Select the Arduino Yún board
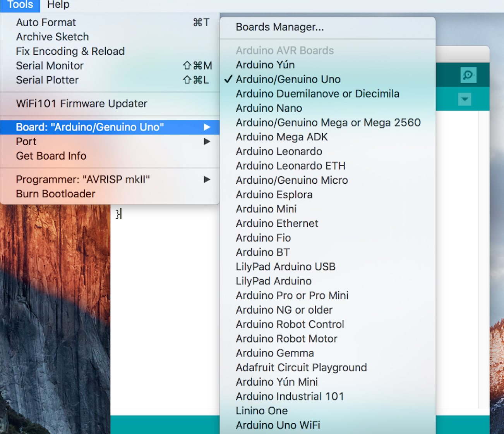 point(327,65)
